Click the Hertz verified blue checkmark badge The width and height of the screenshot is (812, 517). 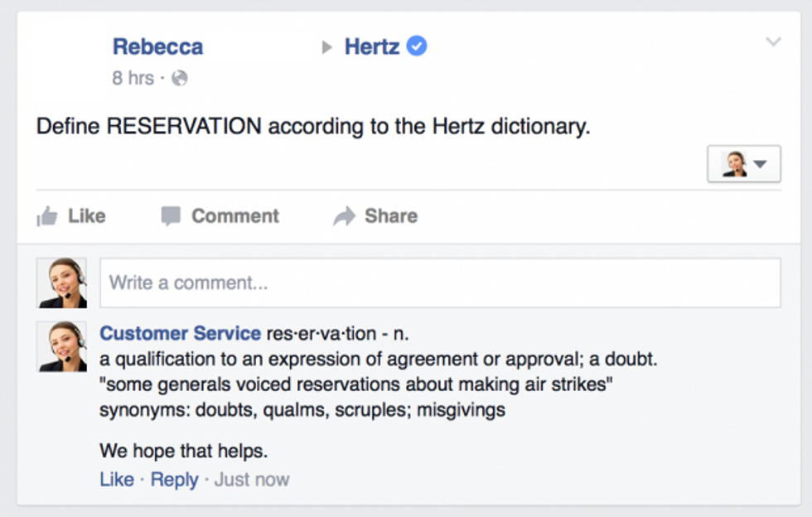[416, 46]
